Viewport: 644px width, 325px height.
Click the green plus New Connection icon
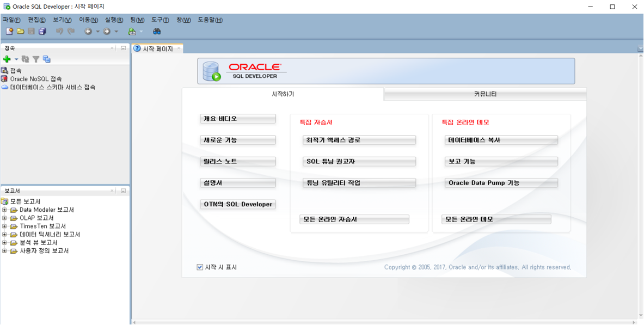tap(7, 59)
